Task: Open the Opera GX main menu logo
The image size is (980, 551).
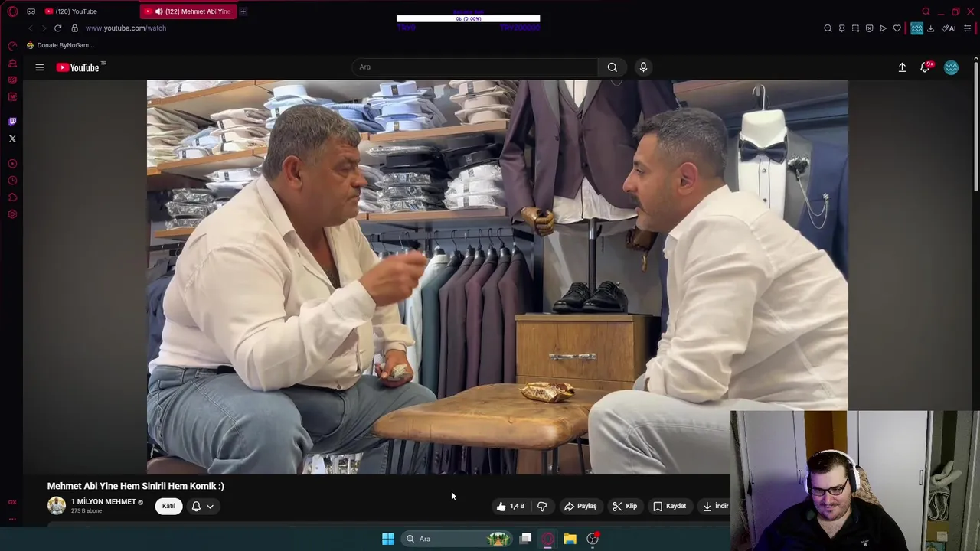Action: coord(12,11)
